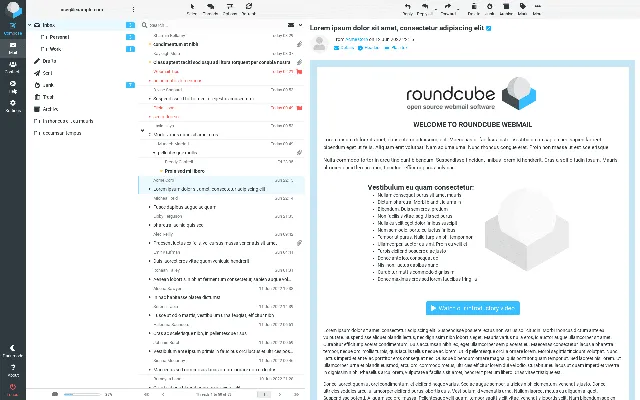Open Settings from the sidebar
The width and height of the screenshot is (640, 400).
13,106
